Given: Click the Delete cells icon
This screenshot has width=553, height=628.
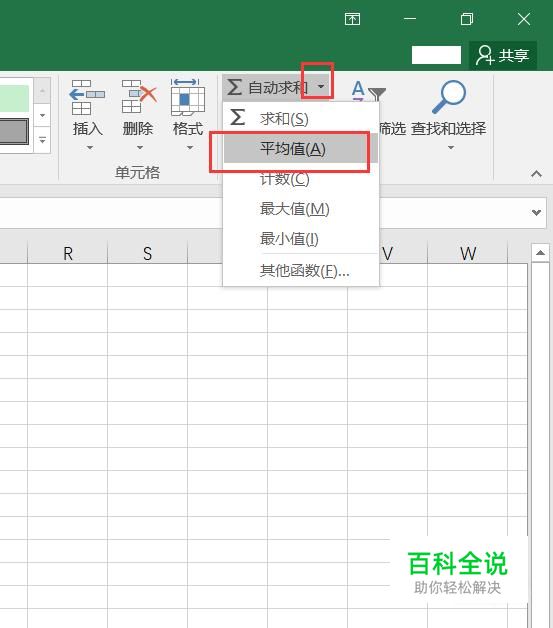Looking at the screenshot, I should (x=139, y=97).
